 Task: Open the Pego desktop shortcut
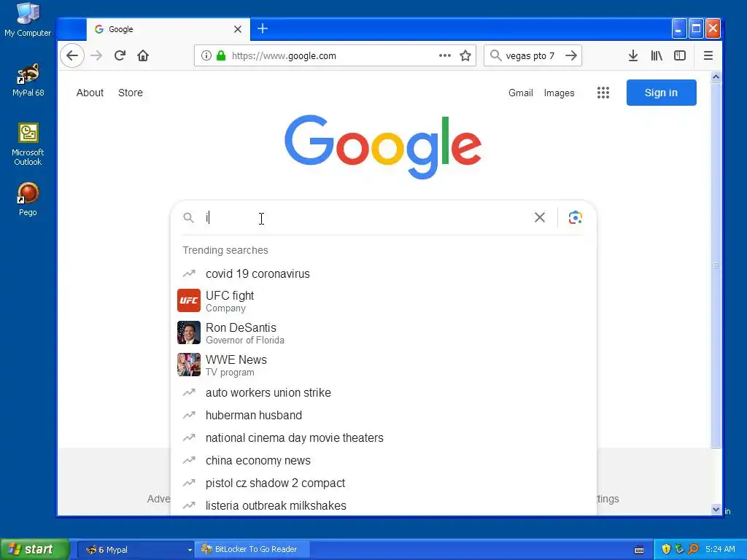[28, 200]
